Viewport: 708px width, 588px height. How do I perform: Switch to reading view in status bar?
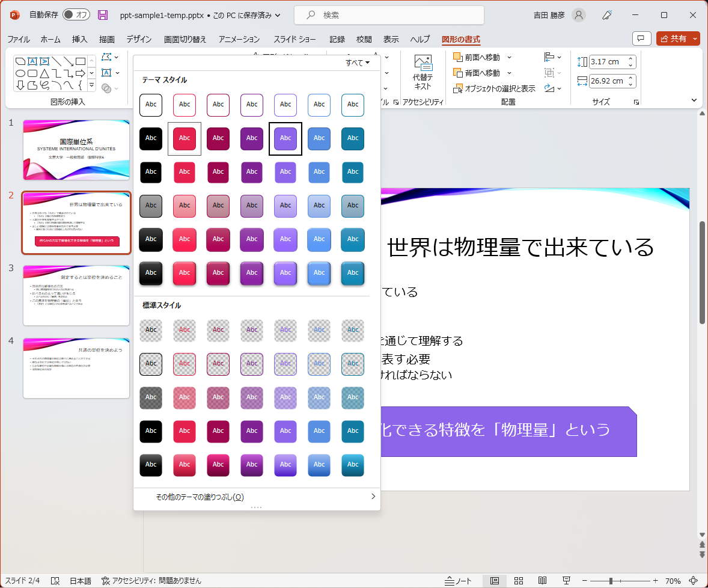pos(542,581)
